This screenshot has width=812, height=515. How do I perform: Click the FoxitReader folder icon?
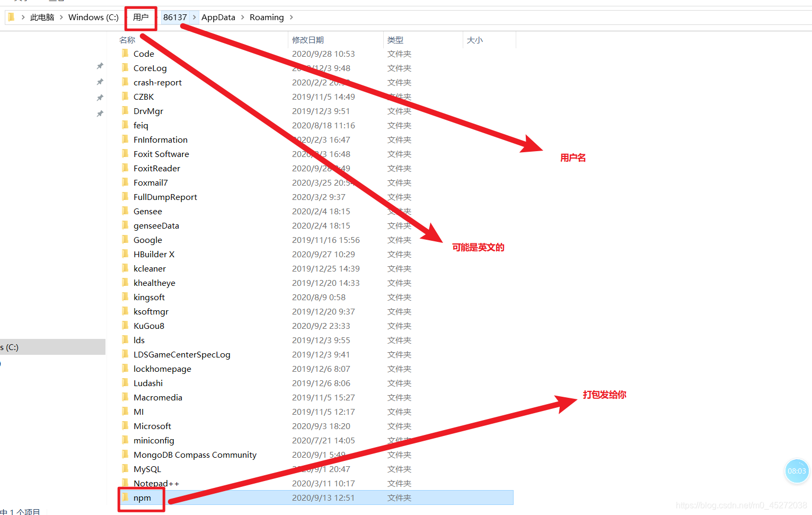125,168
